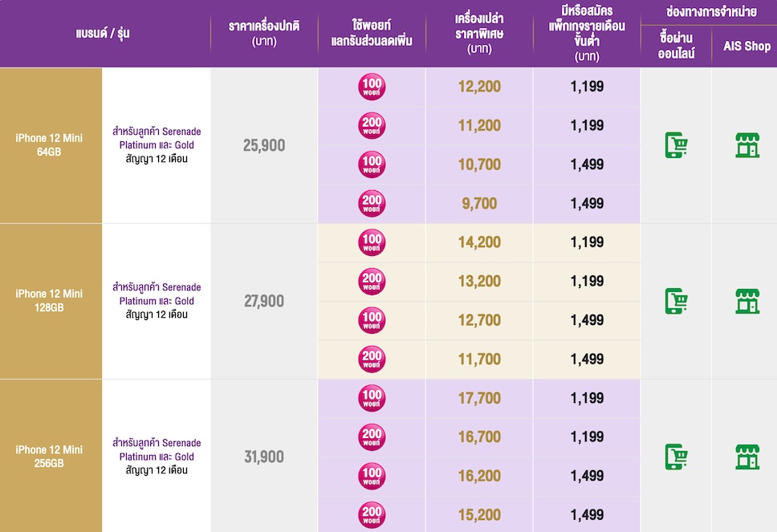Click AIS Shop store icon for 256GB model
Screen dimensions: 777x532
(747, 457)
